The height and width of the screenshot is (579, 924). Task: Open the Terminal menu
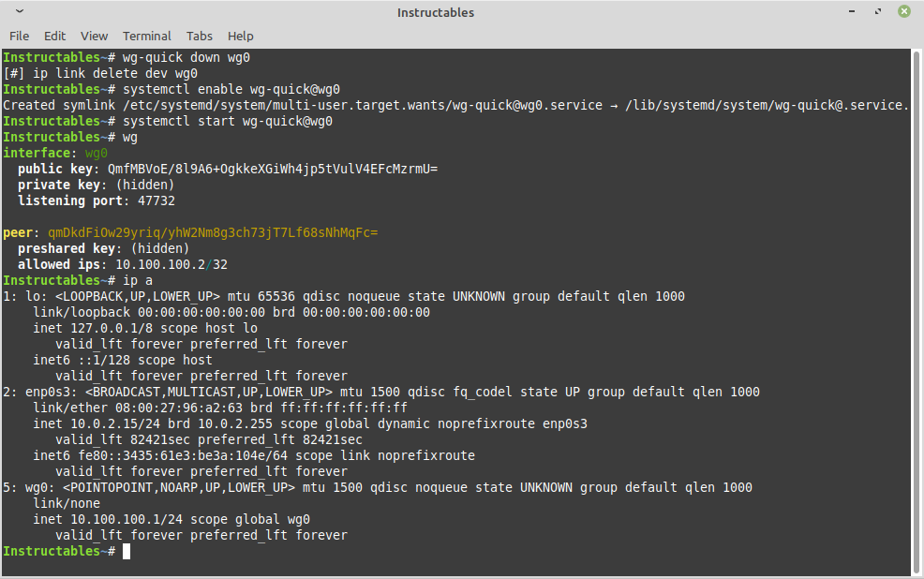(146, 36)
